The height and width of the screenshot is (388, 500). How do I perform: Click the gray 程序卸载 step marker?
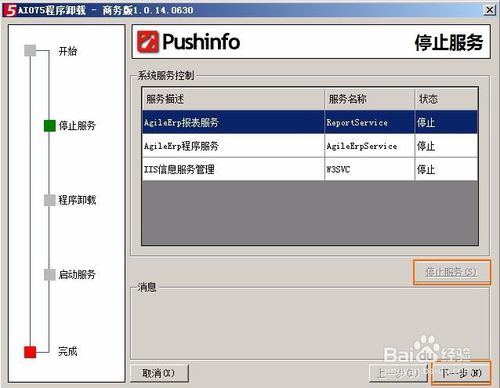[x=50, y=200]
